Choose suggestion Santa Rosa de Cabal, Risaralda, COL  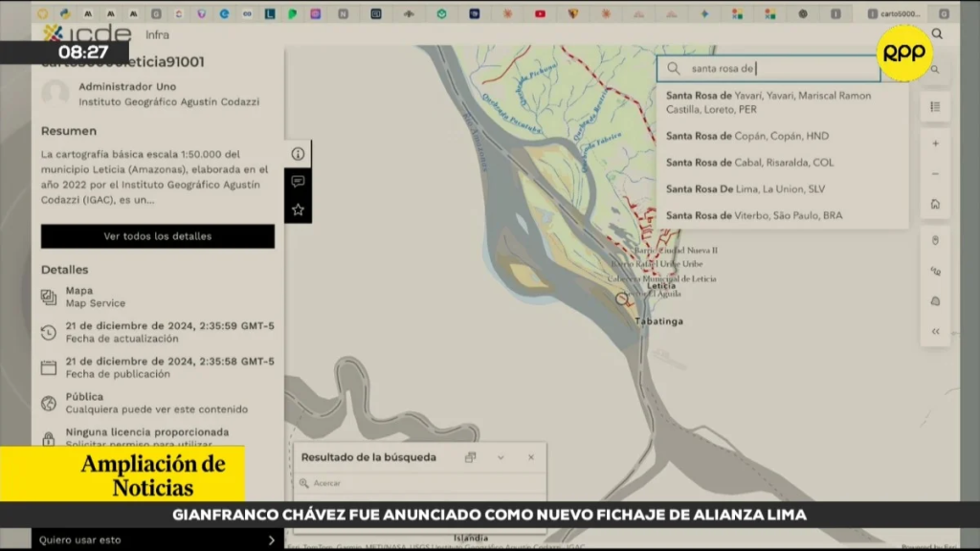coord(782,163)
